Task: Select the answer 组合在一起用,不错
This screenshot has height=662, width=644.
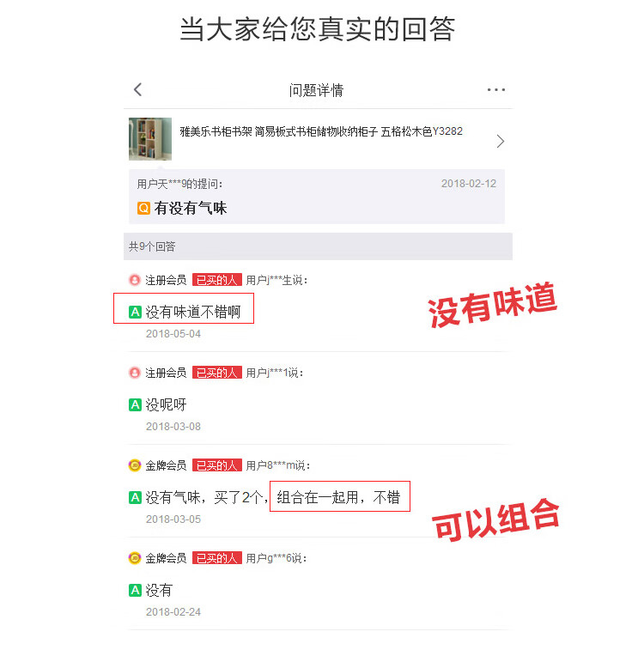Action: coord(338,497)
